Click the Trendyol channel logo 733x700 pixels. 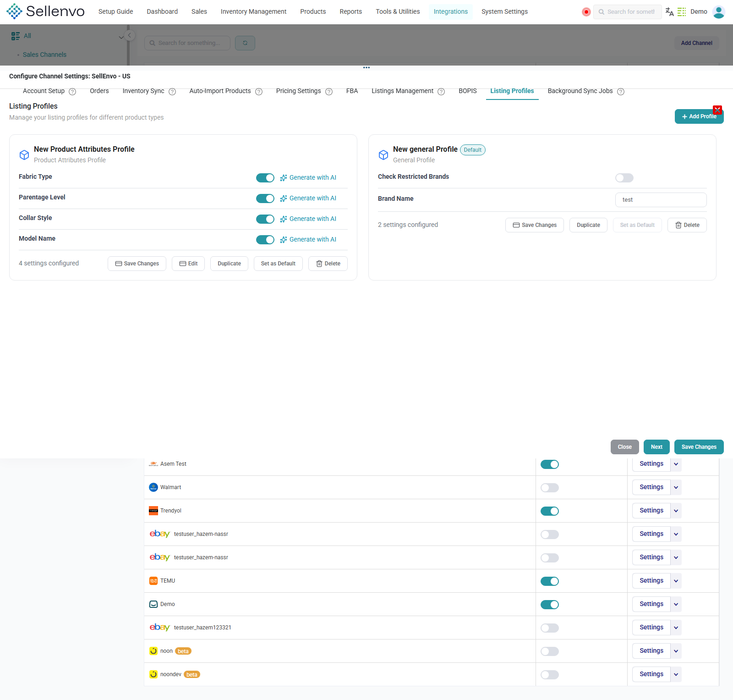[x=153, y=511]
